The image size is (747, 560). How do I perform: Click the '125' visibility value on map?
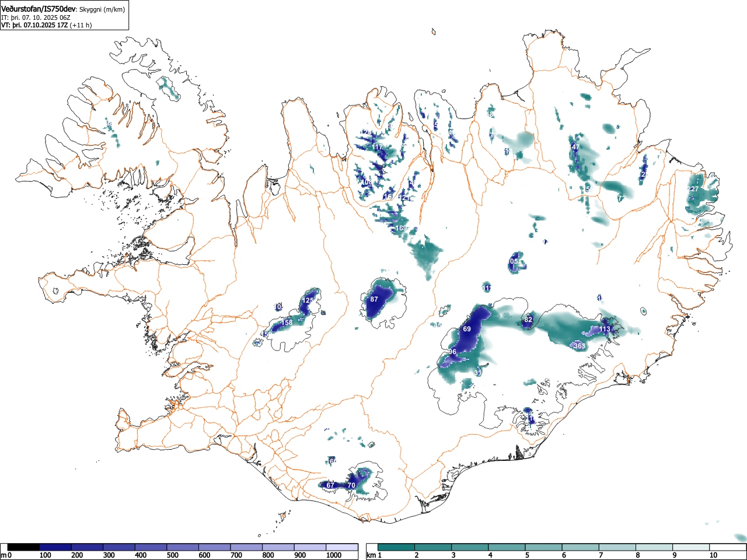[x=309, y=300]
